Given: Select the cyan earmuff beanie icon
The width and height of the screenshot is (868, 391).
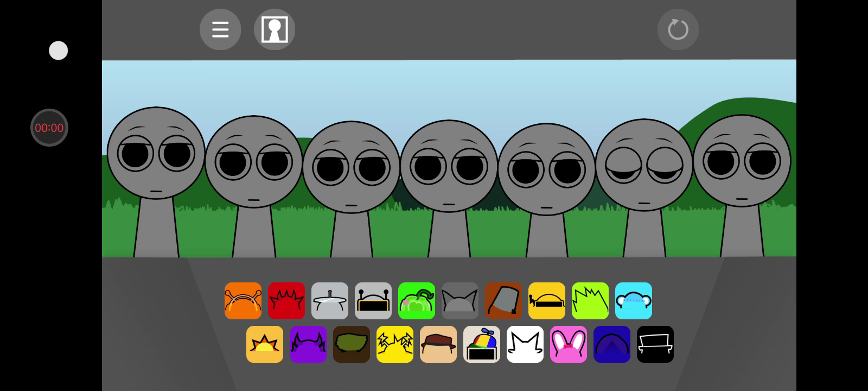Looking at the screenshot, I should [634, 301].
